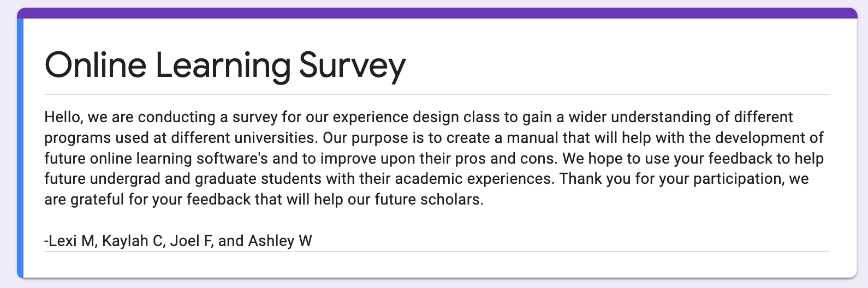The image size is (868, 288).
Task: Click the purple header bar atop the form
Action: 437,13
